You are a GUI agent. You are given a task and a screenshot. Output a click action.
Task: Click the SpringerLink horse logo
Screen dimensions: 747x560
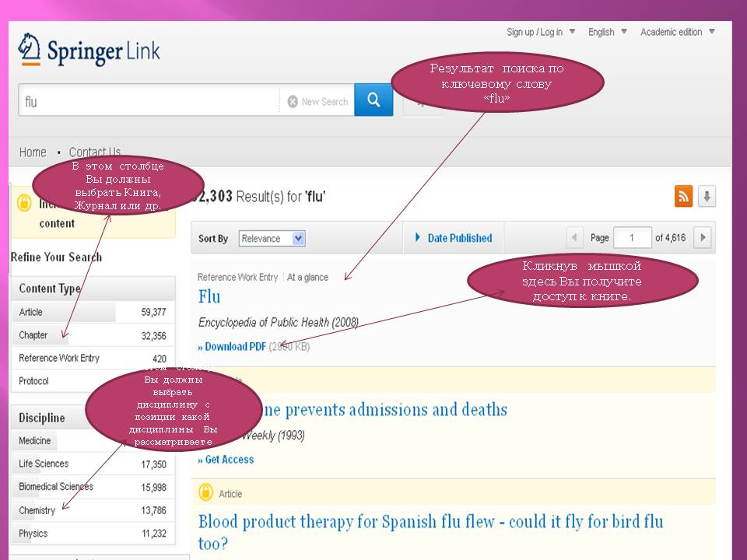coord(30,50)
